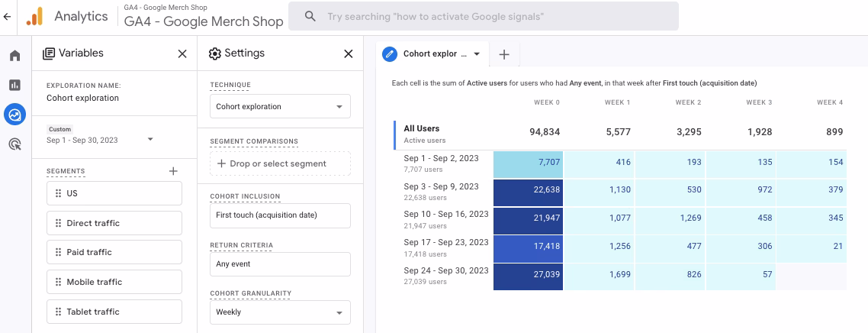The height and width of the screenshot is (333, 868).
Task: Click the WEEK 4 column header
Action: tap(830, 102)
